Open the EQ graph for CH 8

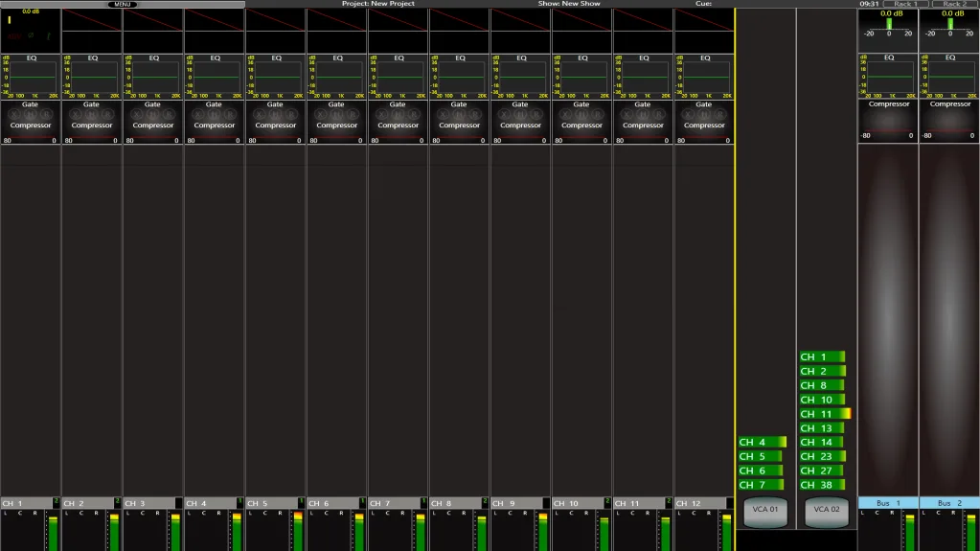point(460,77)
